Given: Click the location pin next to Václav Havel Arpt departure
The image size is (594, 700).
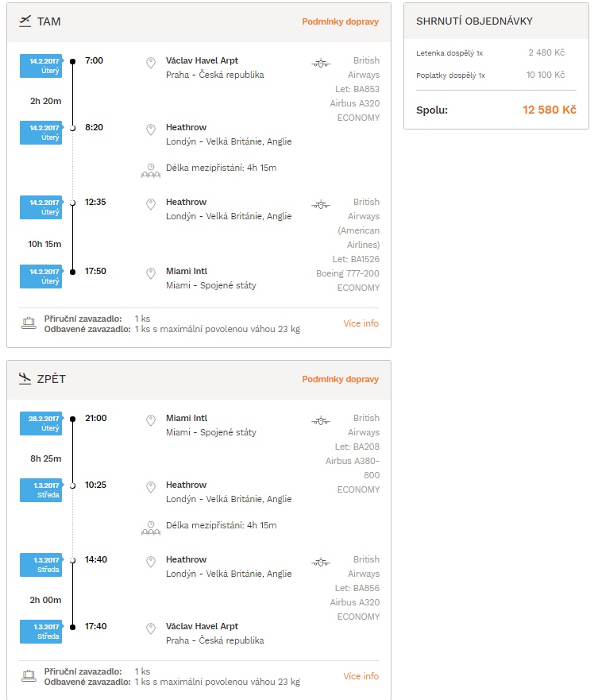Looking at the screenshot, I should [151, 63].
